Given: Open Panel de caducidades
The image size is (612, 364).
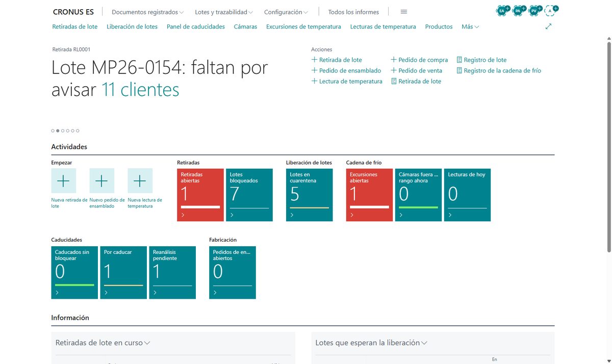Looking at the screenshot, I should 196,27.
